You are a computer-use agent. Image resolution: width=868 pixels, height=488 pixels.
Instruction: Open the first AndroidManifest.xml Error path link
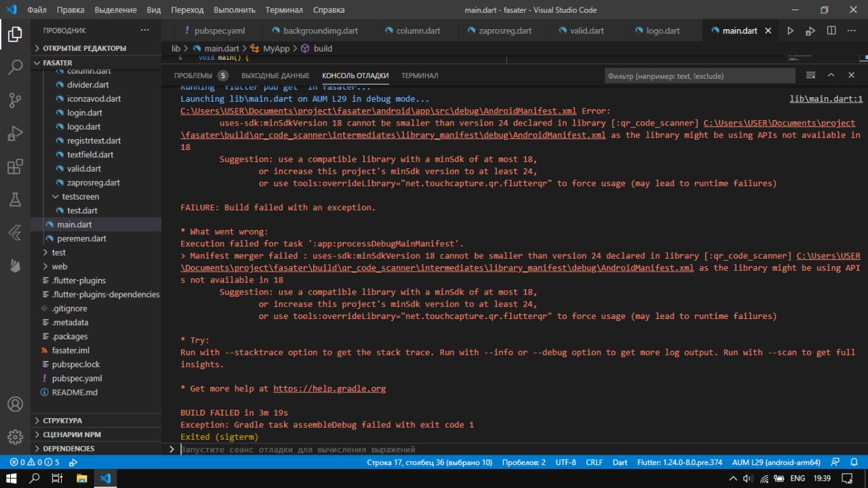point(378,111)
